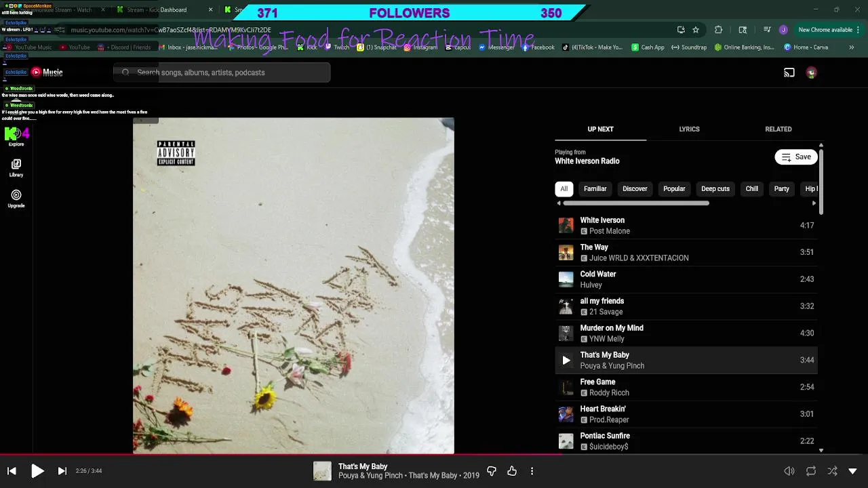Play Cold Water by Hulvey
Image resolution: width=868 pixels, height=488 pixels.
click(x=686, y=279)
